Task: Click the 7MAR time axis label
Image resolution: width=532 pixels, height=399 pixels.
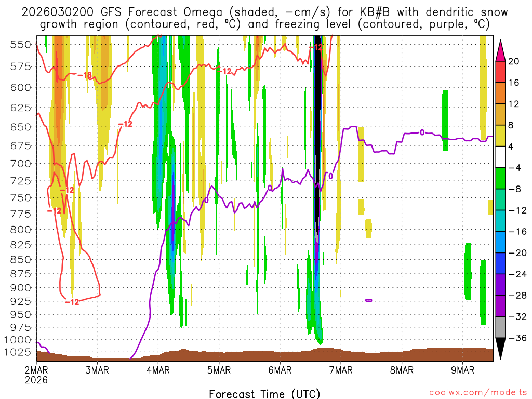Action: [341, 370]
